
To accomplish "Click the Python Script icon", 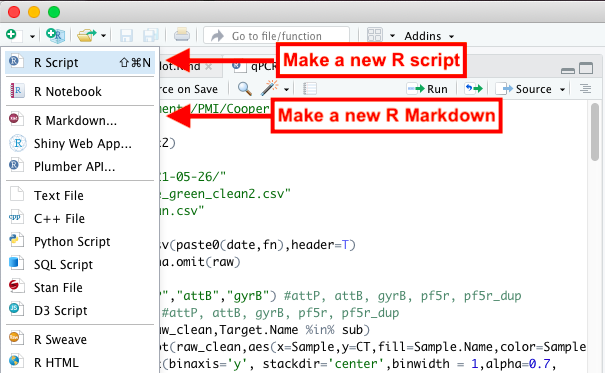I will click(17, 240).
